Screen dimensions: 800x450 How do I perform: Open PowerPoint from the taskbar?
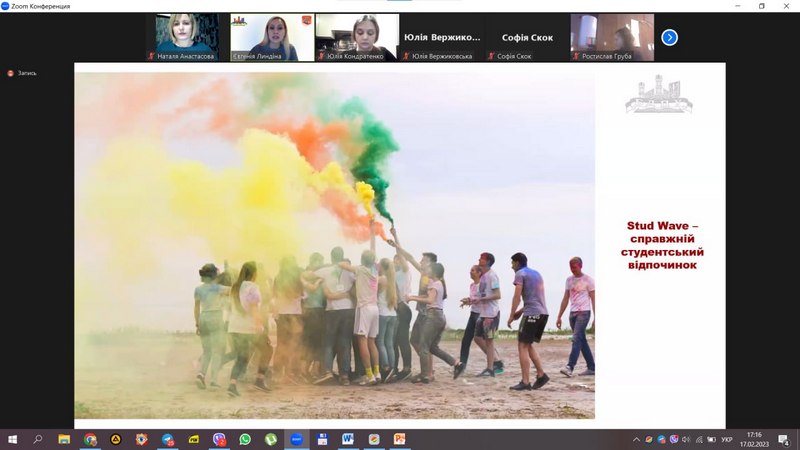399,439
